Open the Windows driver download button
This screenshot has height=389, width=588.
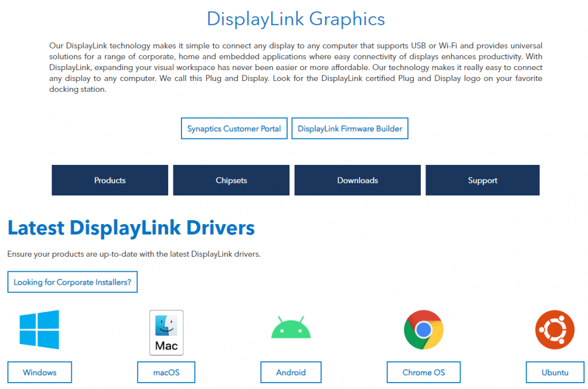coord(40,372)
